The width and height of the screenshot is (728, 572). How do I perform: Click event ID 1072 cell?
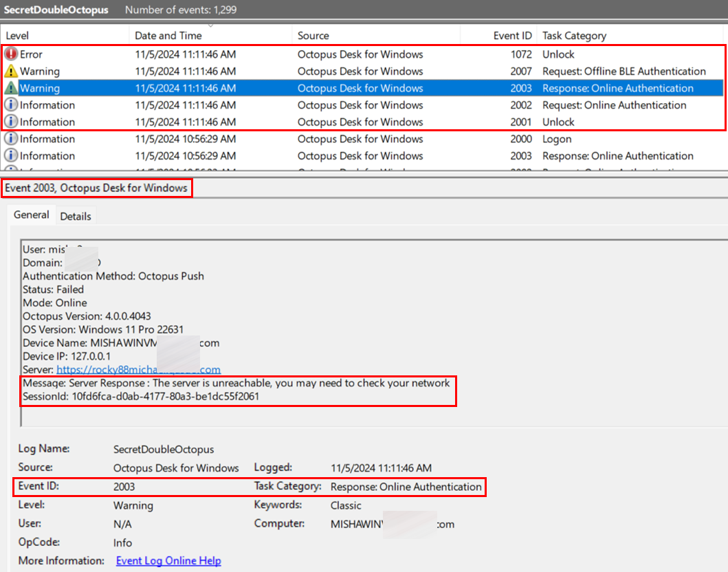(521, 54)
